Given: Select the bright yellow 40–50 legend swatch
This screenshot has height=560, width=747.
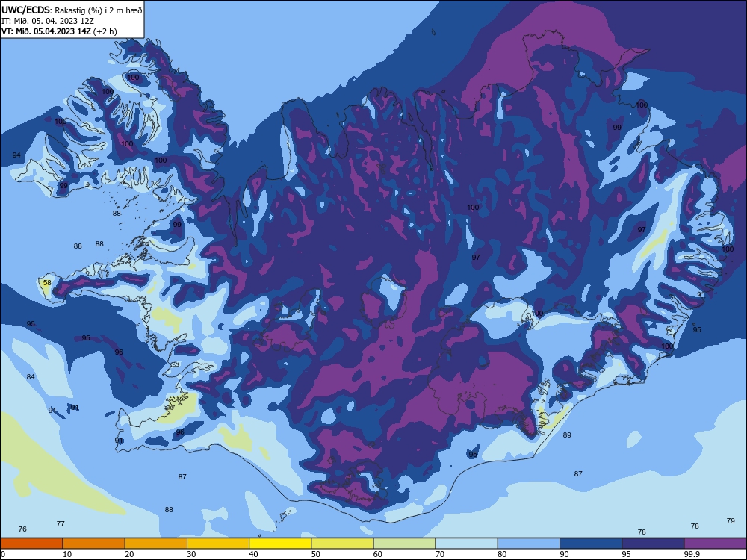Looking at the screenshot, I should [280, 544].
